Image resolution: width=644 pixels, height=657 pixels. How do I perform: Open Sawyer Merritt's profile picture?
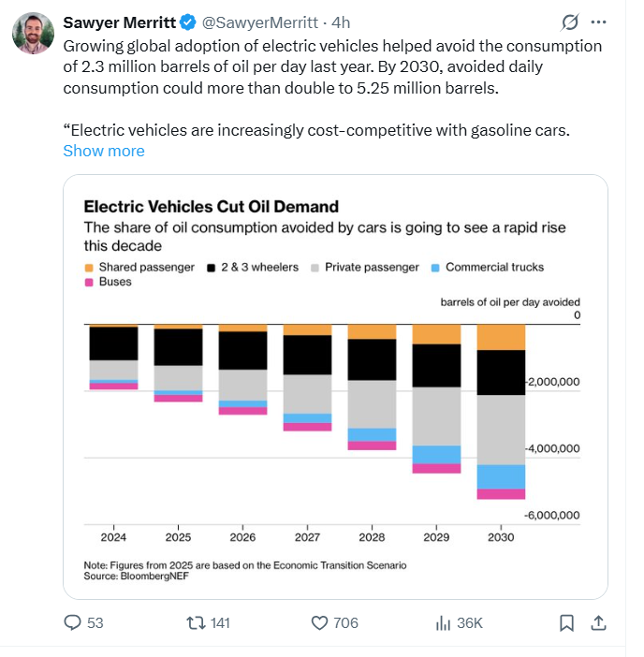32,34
